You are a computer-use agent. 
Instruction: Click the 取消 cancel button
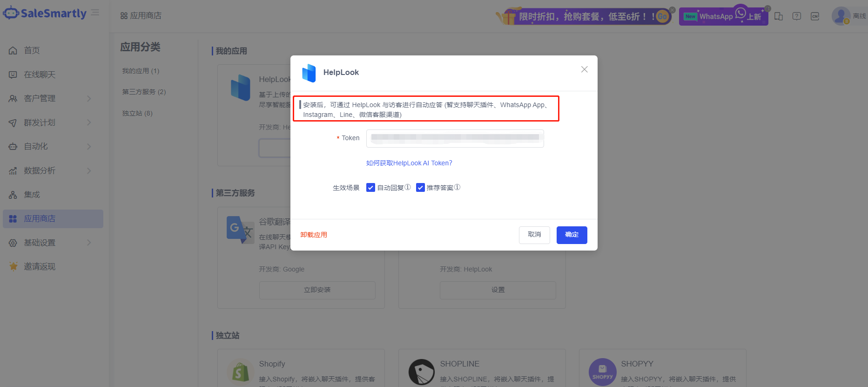(534, 235)
